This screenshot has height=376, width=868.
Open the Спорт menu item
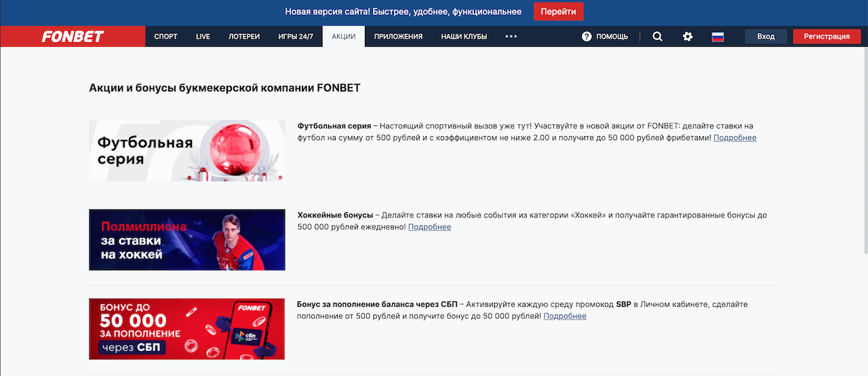tap(166, 37)
